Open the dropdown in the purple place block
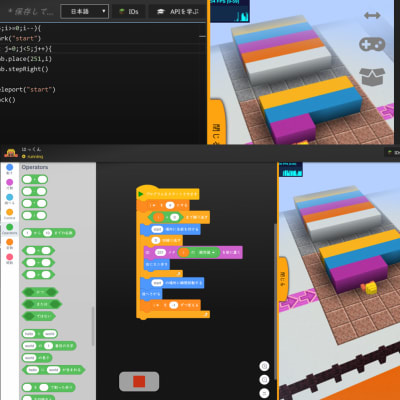400x400 pixels. 207,252
